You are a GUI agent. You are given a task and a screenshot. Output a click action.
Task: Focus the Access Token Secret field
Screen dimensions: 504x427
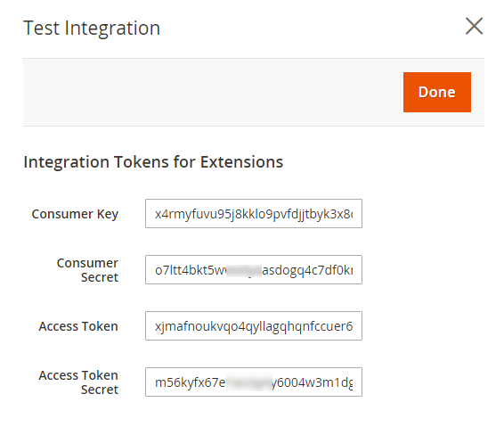(x=254, y=382)
